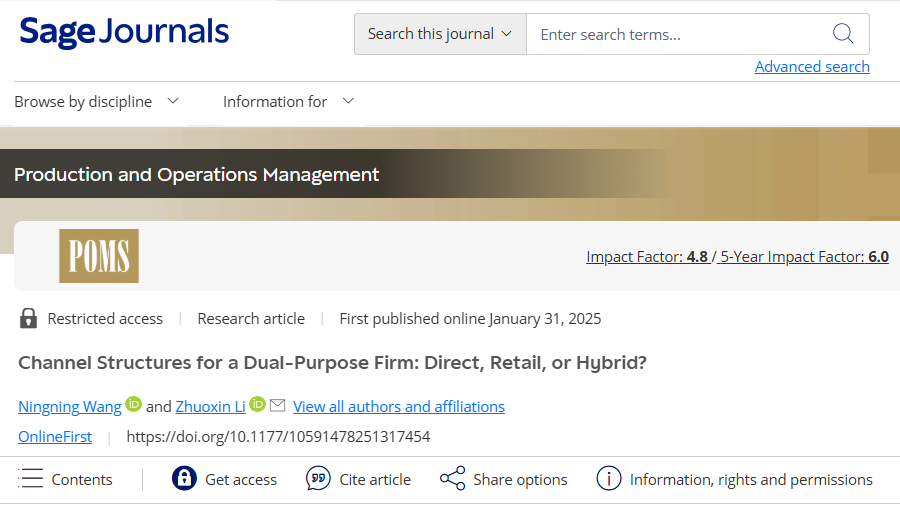This screenshot has height=525, width=900.
Task: Click Zhuoxin Li's ORCID iD icon
Action: point(258,405)
